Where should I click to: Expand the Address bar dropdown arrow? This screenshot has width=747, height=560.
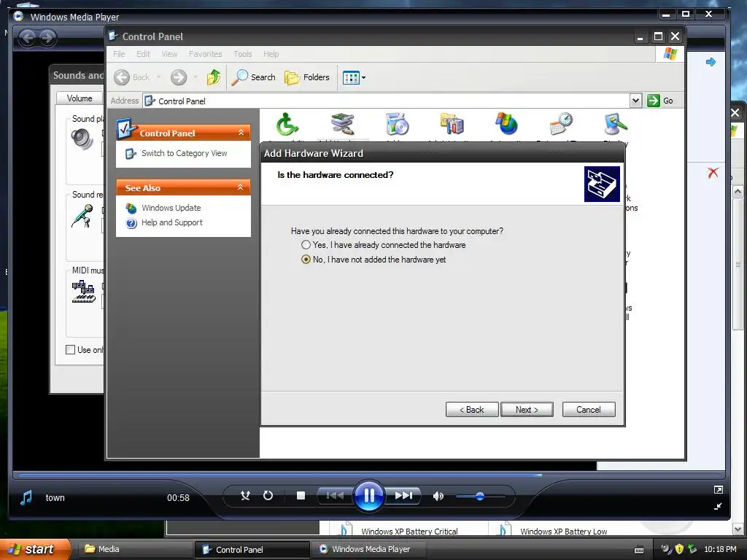coord(635,101)
